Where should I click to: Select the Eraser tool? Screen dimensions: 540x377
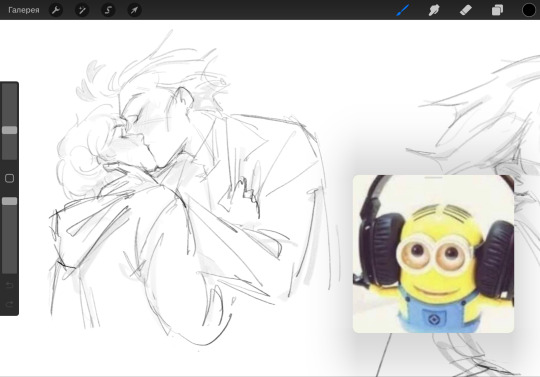click(x=466, y=10)
